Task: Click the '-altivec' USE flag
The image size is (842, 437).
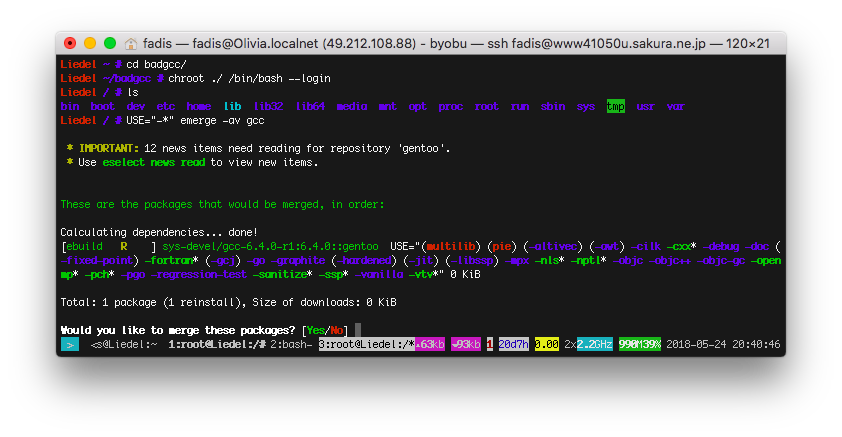Action: (553, 246)
